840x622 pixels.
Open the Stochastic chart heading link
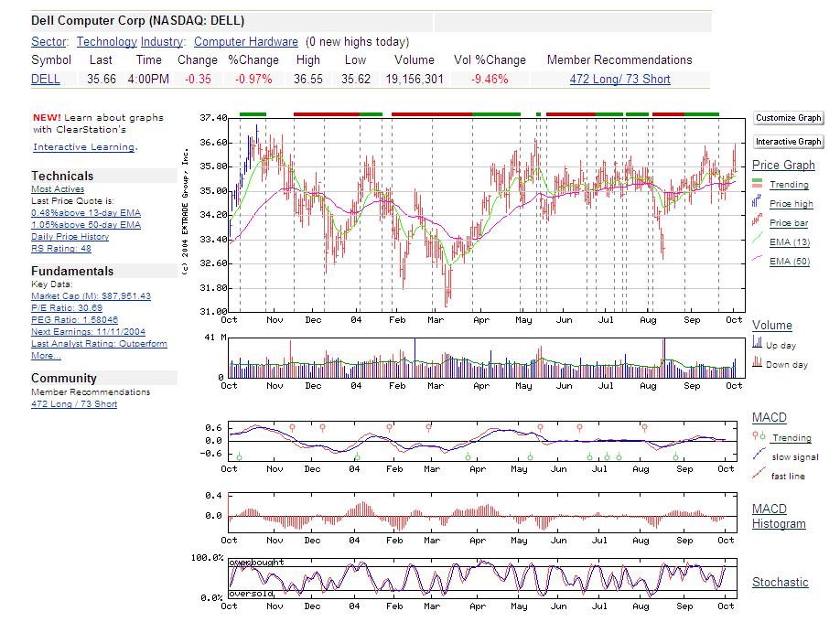(x=780, y=583)
